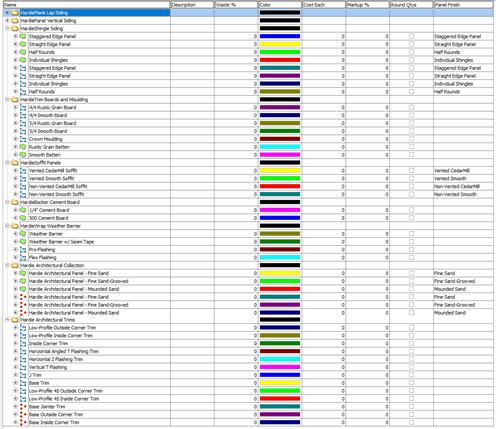The width and height of the screenshot is (496, 429).
Task: Sort by the Name column header
Action: point(86,5)
